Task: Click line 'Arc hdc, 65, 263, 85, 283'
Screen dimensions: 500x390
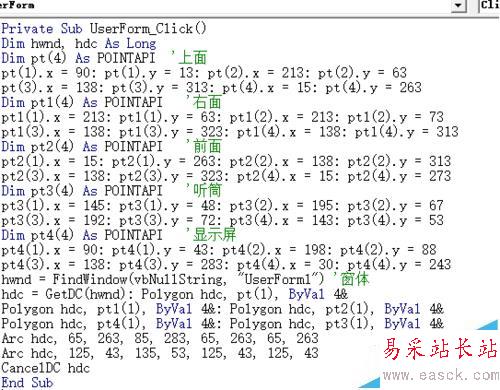Action: [160, 338]
